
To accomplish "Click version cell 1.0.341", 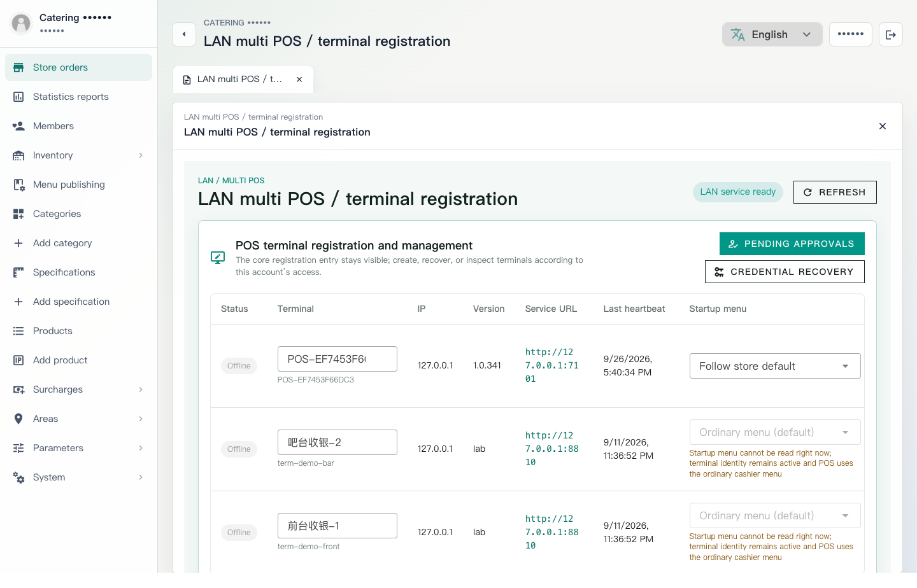I will pyautogui.click(x=487, y=365).
